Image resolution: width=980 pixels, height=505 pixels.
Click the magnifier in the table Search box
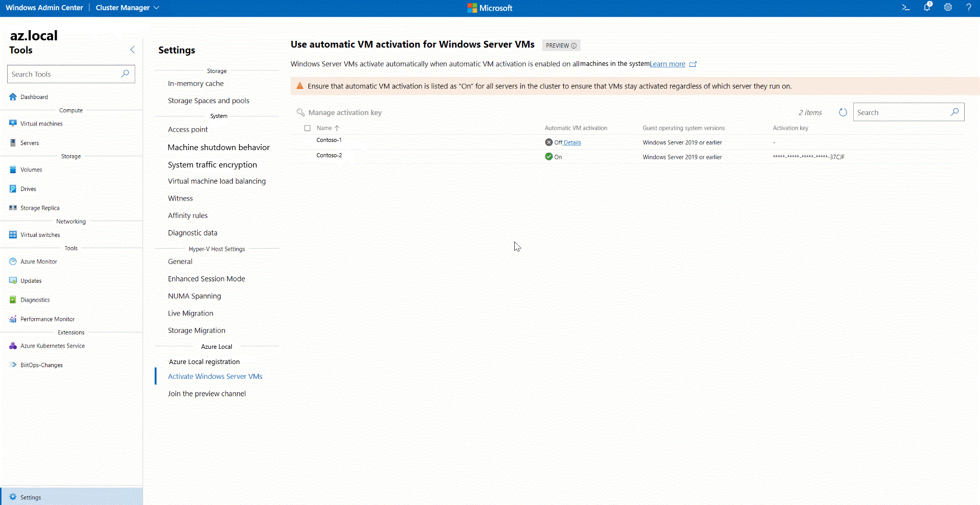954,112
